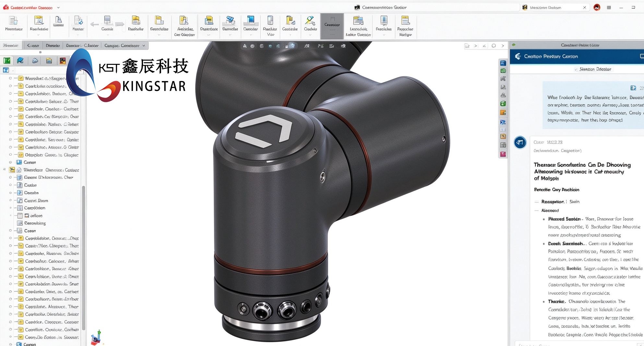Open the user avatar in the title bar
The height and width of the screenshot is (346, 644).
point(597,7)
